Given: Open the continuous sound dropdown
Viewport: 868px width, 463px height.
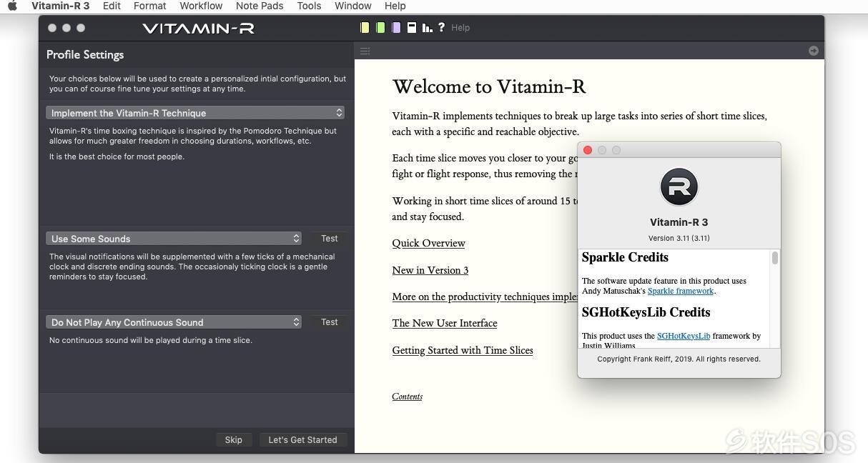Looking at the screenshot, I should (174, 322).
